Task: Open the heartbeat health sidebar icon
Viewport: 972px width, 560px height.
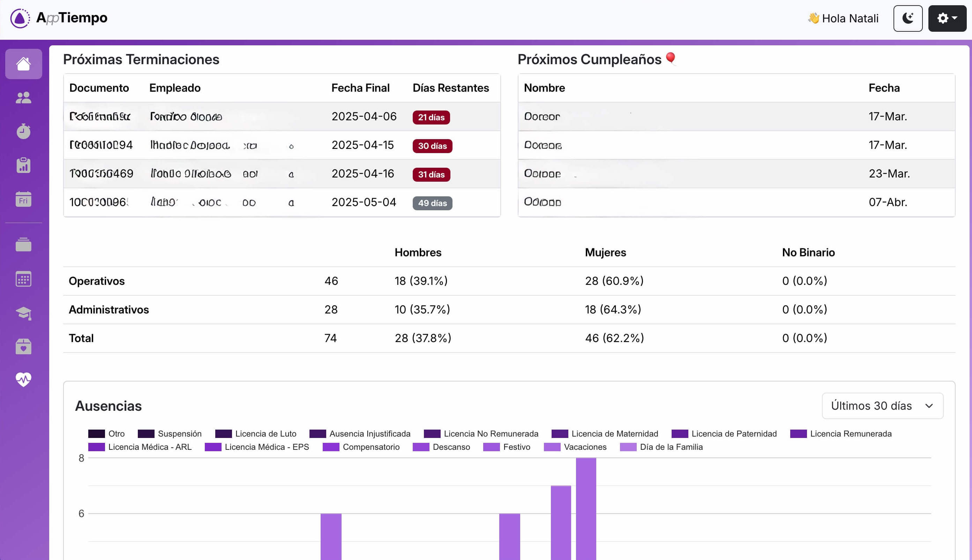Action: coord(23,380)
